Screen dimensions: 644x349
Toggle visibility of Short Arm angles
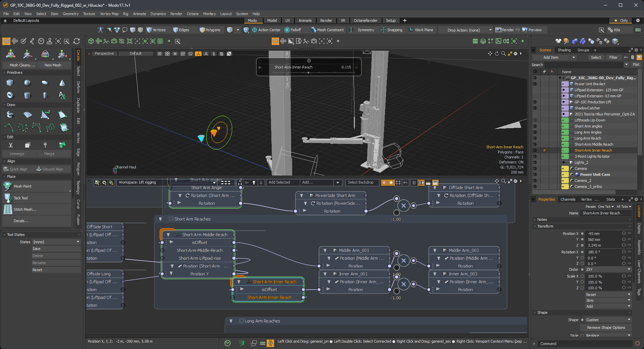(535, 126)
